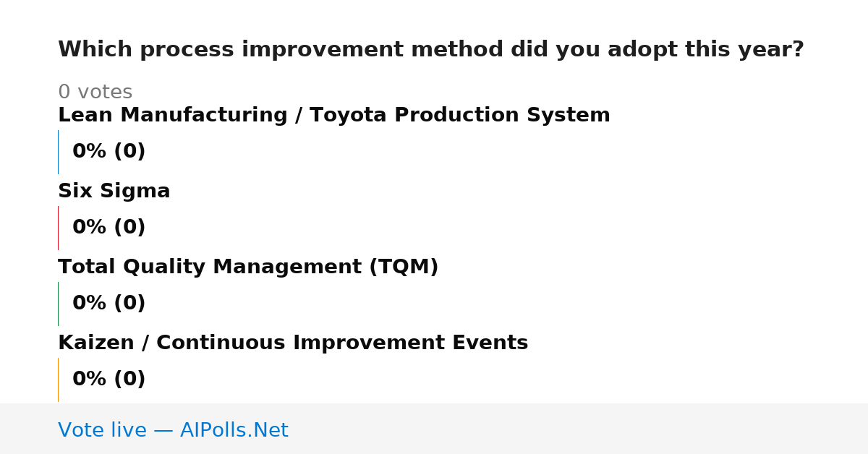The width and height of the screenshot is (868, 454).
Task: Click the green result bar for TQM
Action: point(58,304)
